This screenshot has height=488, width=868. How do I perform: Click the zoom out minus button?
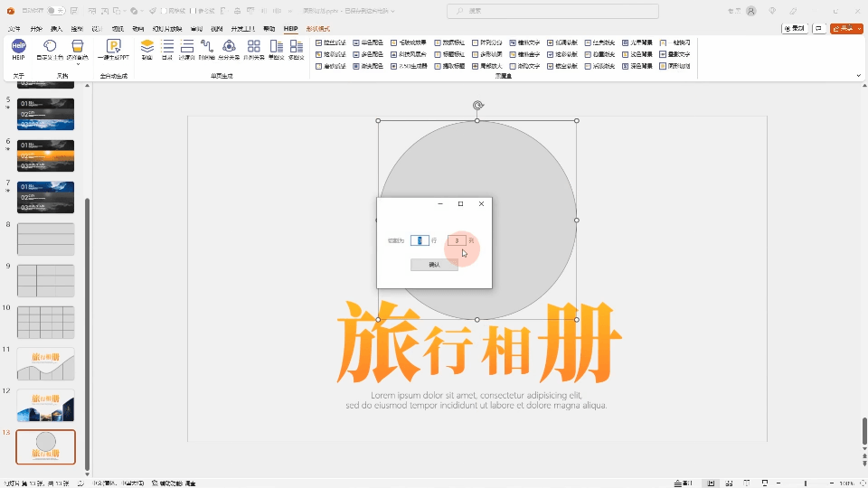tap(778, 483)
